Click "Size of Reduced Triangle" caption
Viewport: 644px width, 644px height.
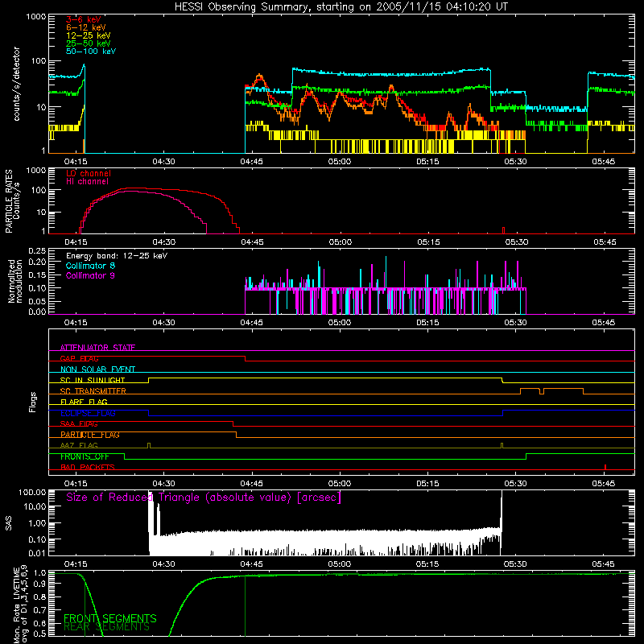204,497
